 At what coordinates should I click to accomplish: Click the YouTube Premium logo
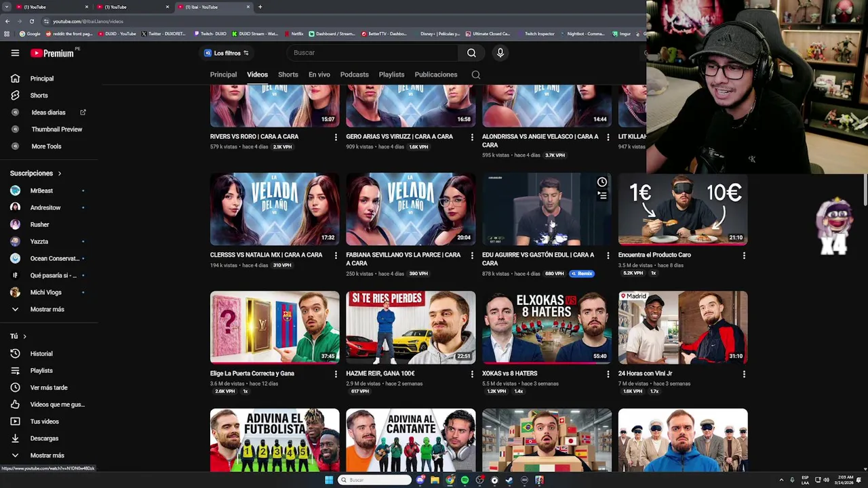pos(52,53)
